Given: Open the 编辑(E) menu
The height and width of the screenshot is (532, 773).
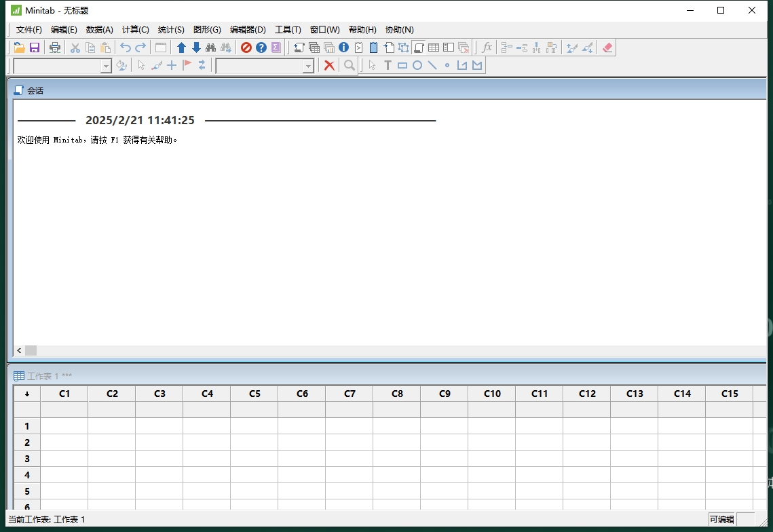Looking at the screenshot, I should point(64,30).
